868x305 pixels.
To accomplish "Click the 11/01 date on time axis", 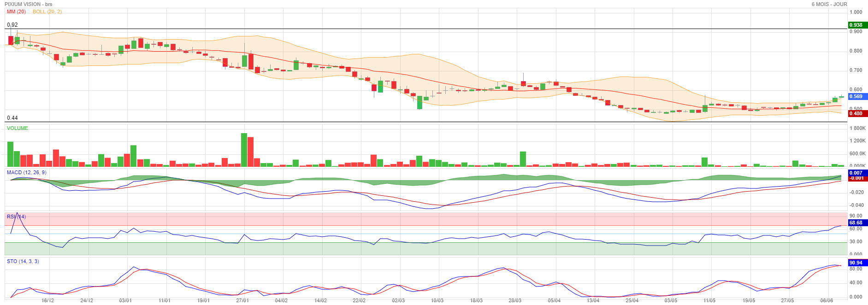I will pyautogui.click(x=165, y=300).
